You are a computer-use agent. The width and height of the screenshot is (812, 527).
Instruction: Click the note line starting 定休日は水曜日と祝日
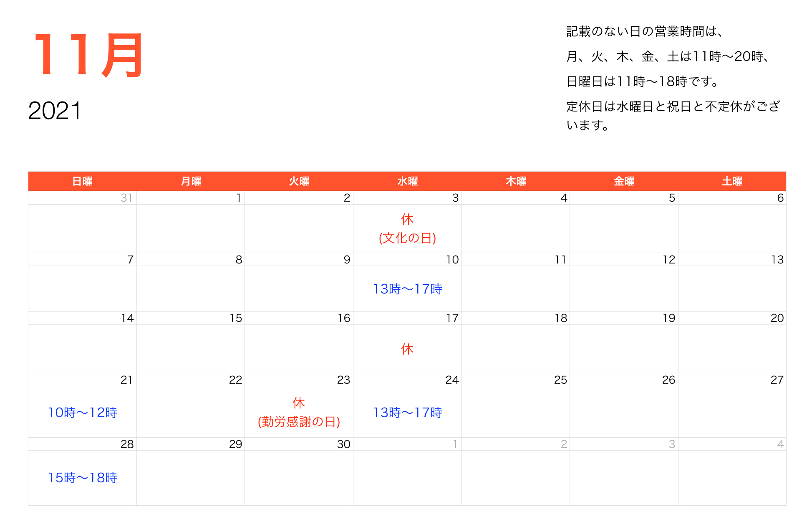(x=673, y=116)
